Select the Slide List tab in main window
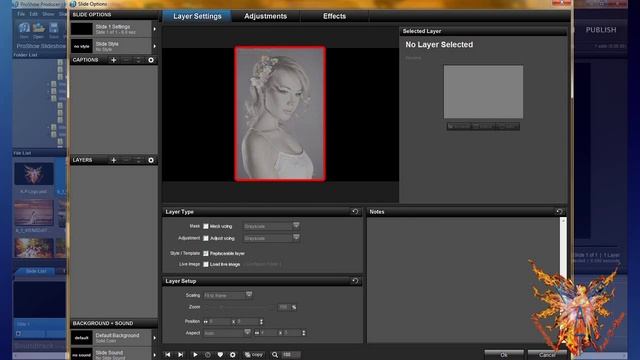 coord(36,271)
